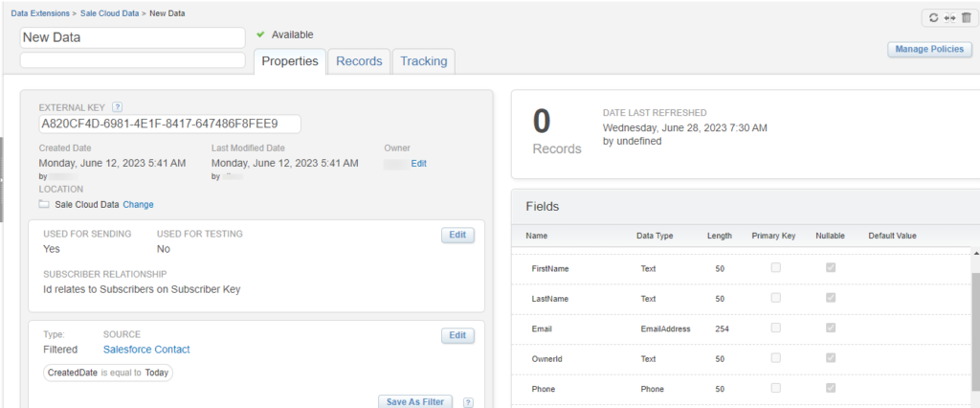Image resolution: width=980 pixels, height=408 pixels.
Task: Open the External Key help icon
Action: pyautogui.click(x=118, y=107)
